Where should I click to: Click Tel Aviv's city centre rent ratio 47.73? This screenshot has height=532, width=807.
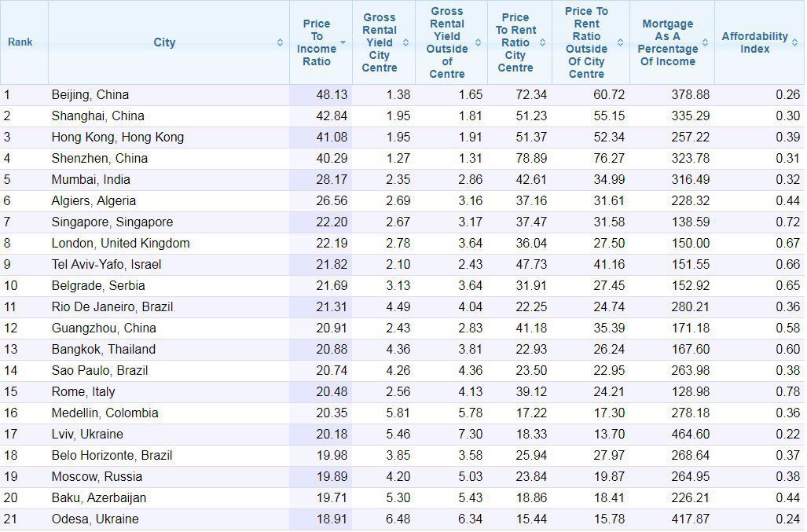(x=531, y=265)
